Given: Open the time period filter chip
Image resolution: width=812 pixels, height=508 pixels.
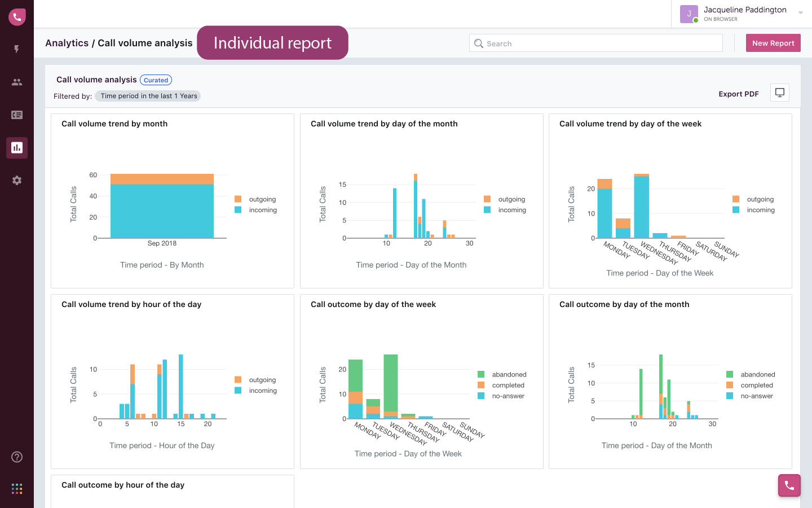Looking at the screenshot, I should point(148,96).
